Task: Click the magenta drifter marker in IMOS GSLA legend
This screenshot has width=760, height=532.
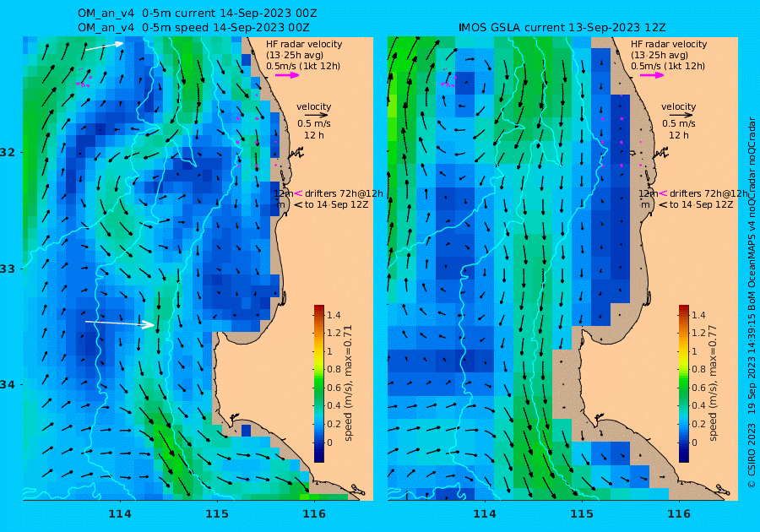Action: tap(663, 193)
